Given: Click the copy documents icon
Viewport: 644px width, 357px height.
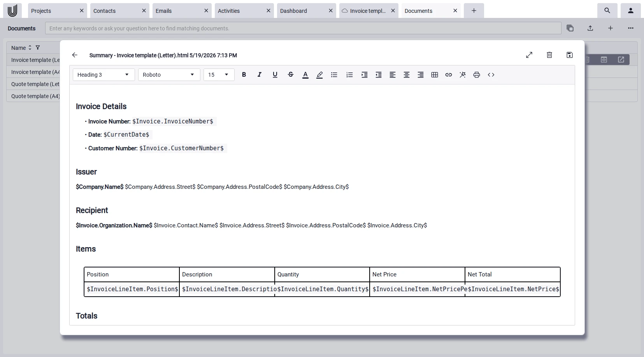Looking at the screenshot, I should click(x=570, y=28).
